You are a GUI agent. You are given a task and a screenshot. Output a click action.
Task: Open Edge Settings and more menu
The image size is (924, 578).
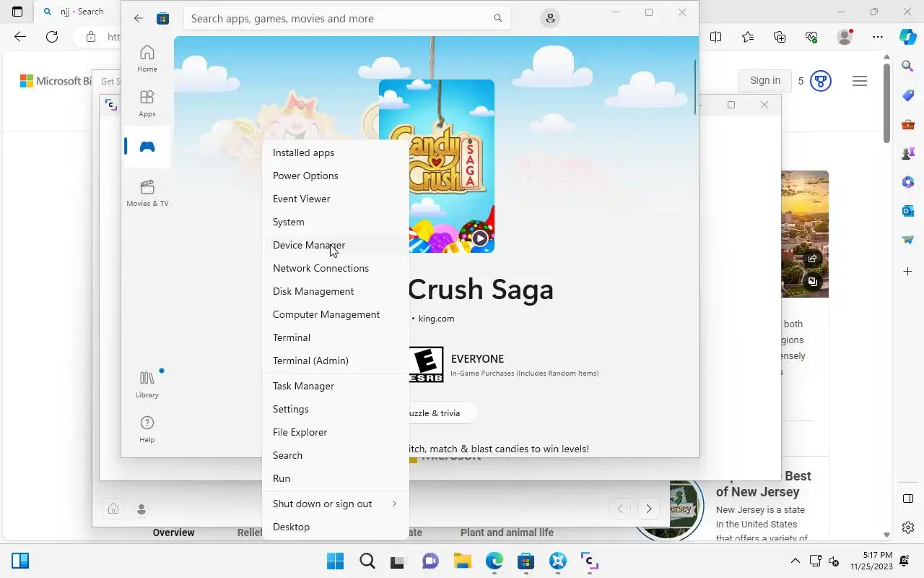click(877, 37)
